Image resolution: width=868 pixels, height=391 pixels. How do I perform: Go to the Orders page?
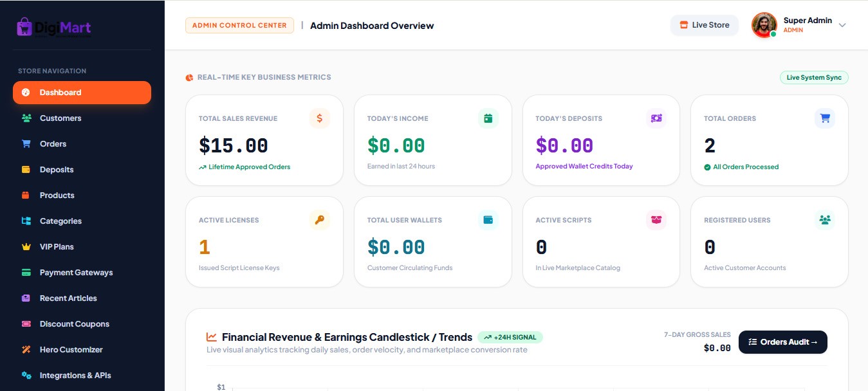[x=82, y=144]
